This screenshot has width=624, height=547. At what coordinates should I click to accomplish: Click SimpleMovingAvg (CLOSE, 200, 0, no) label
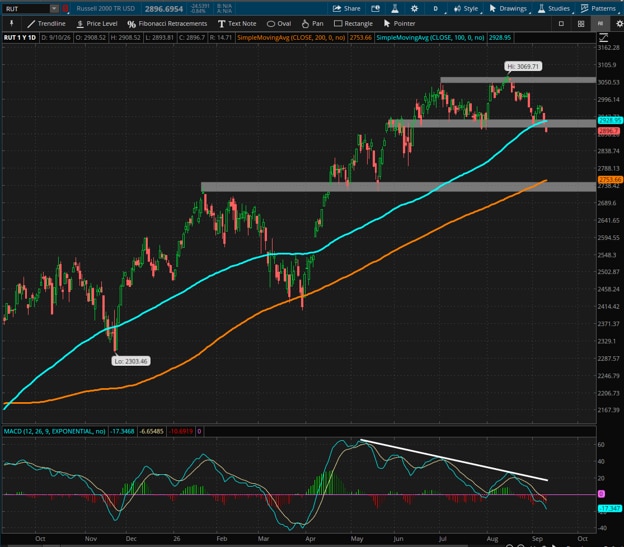point(291,38)
